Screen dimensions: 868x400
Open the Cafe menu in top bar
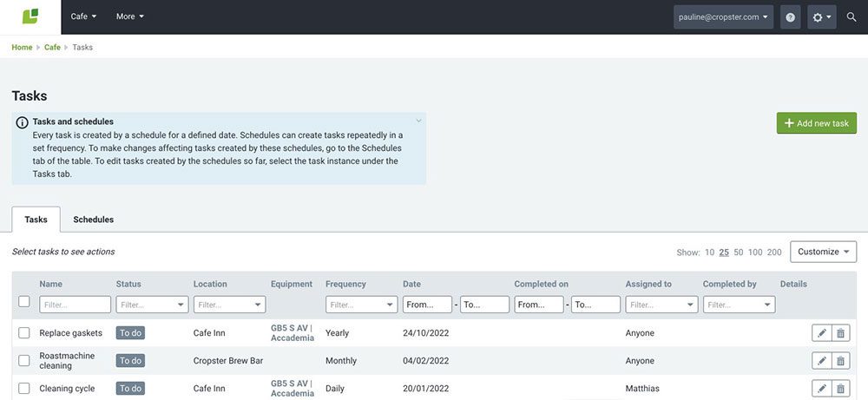pos(83,16)
